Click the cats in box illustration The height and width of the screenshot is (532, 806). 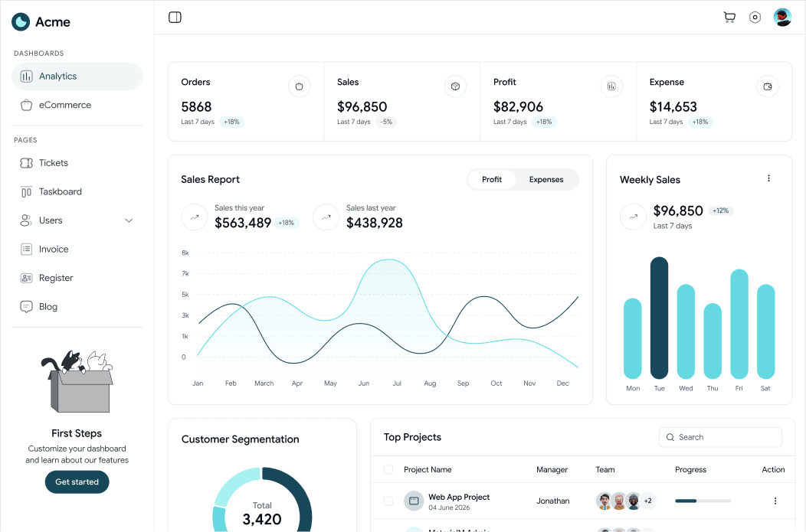point(77,381)
